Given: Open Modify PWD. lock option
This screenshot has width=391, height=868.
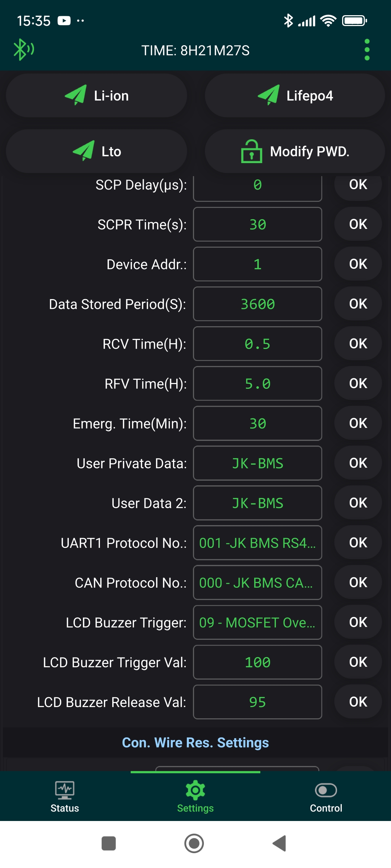Looking at the screenshot, I should click(295, 152).
